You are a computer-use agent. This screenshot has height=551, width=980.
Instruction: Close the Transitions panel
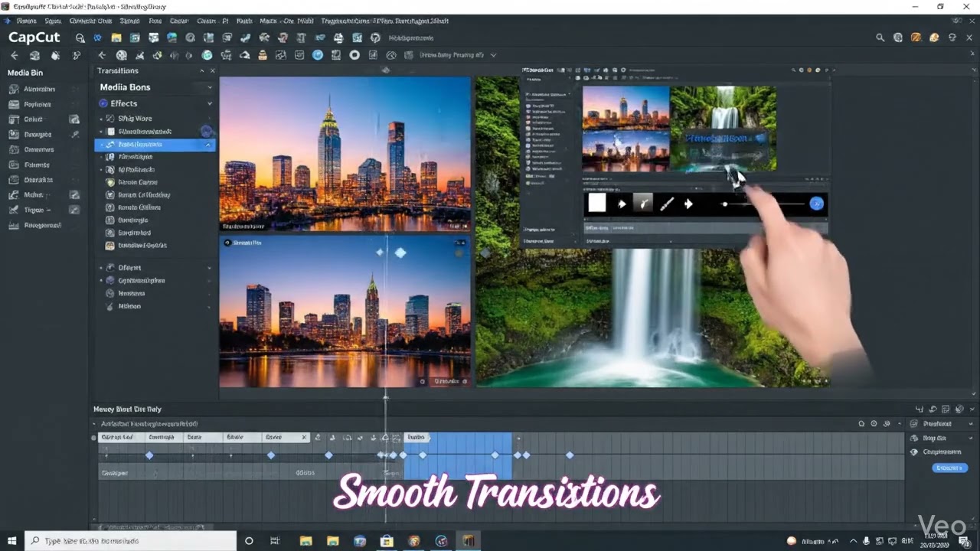coord(213,70)
